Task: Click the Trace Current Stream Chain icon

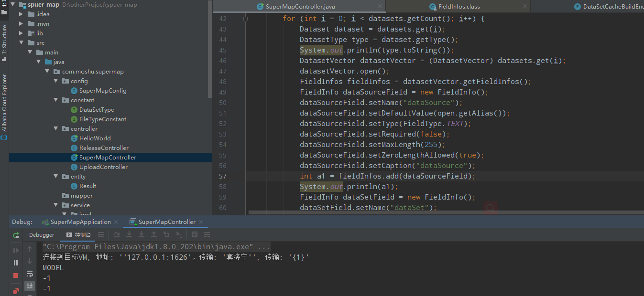Action: tap(207, 235)
